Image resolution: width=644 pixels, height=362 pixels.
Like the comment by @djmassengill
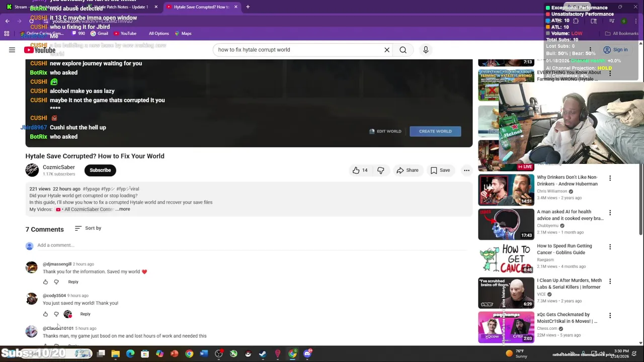coord(45,282)
